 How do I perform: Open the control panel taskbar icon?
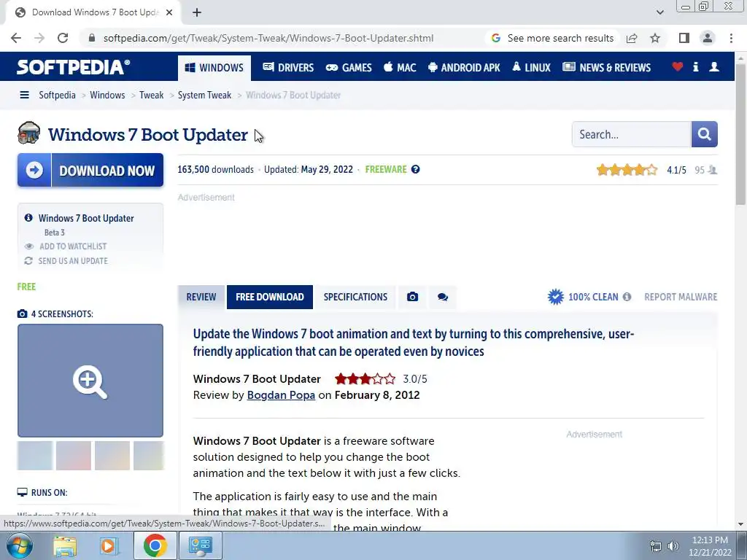(200, 545)
